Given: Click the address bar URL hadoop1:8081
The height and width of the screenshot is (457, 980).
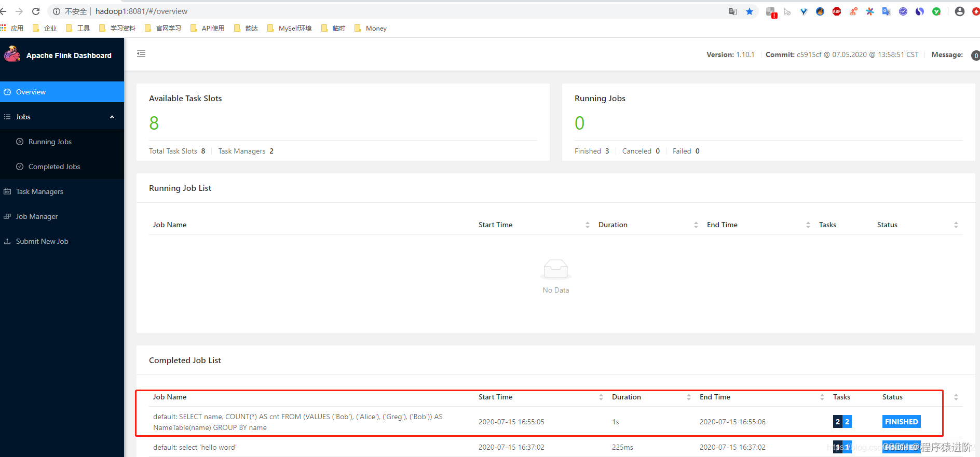Looking at the screenshot, I should pyautogui.click(x=141, y=11).
